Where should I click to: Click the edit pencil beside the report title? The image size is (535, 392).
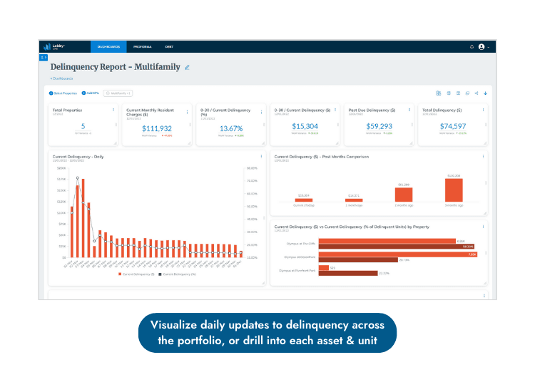point(187,68)
